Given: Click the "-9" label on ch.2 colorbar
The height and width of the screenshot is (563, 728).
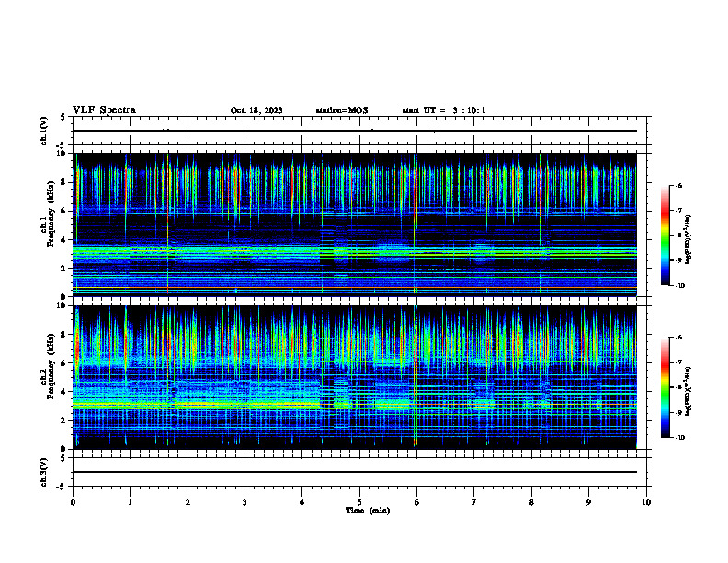Looking at the screenshot, I should (x=678, y=412).
